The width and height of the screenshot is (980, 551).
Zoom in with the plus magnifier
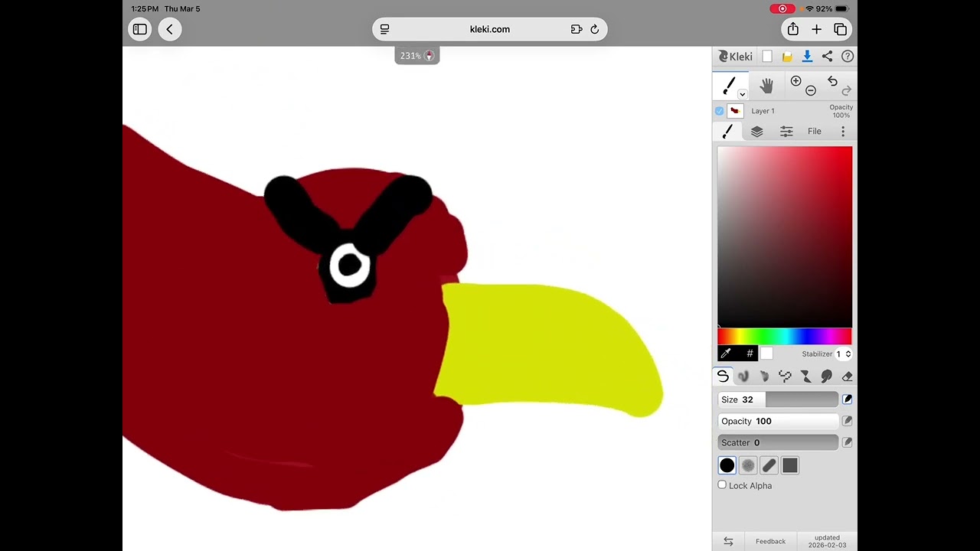(x=795, y=81)
